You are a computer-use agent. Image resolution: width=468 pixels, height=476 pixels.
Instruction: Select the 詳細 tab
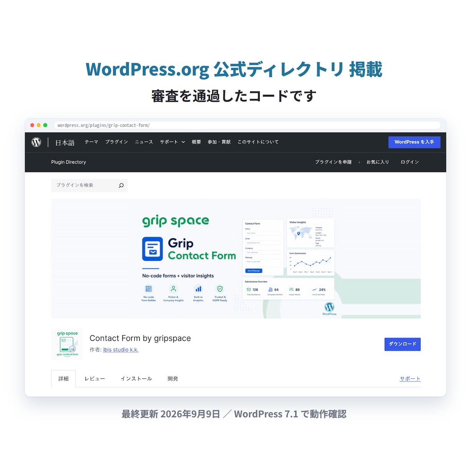coord(63,378)
